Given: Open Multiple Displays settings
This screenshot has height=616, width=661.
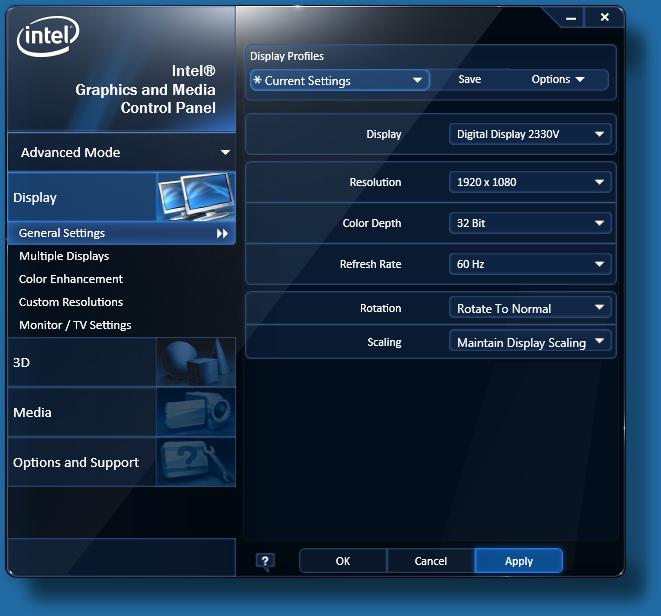Looking at the screenshot, I should pos(64,256).
